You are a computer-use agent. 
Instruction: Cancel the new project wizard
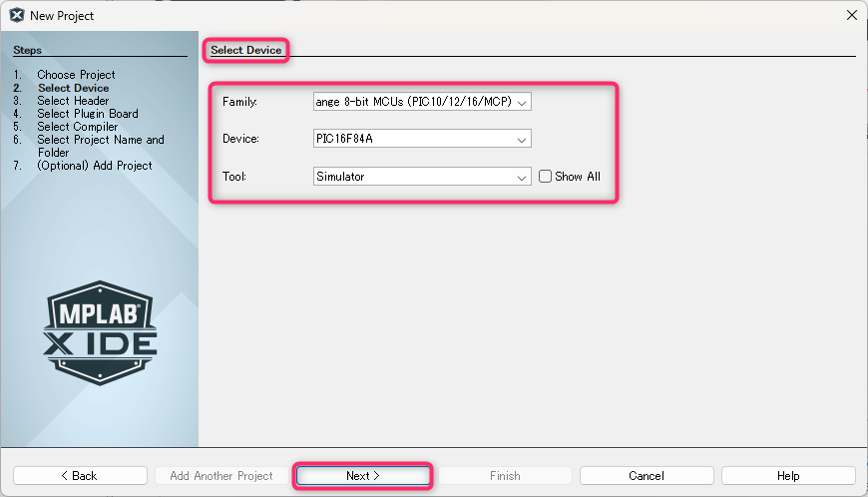647,476
